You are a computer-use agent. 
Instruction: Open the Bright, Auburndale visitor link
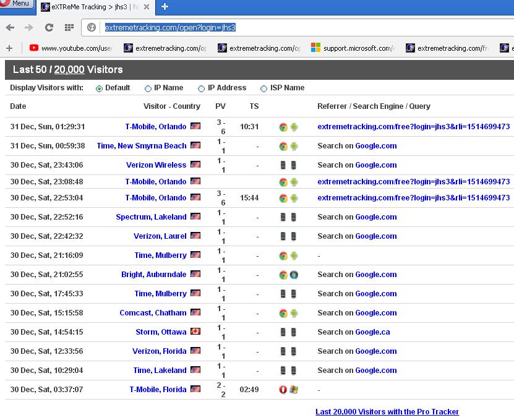pos(154,275)
